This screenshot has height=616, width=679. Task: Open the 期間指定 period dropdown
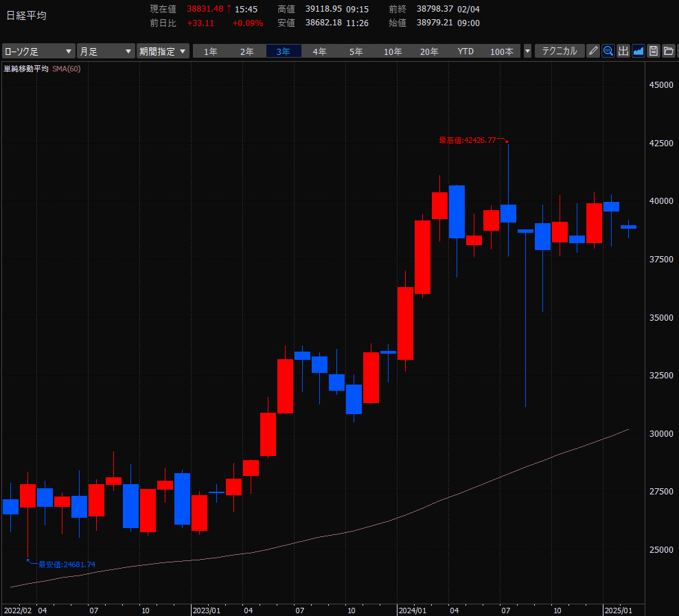pos(163,51)
